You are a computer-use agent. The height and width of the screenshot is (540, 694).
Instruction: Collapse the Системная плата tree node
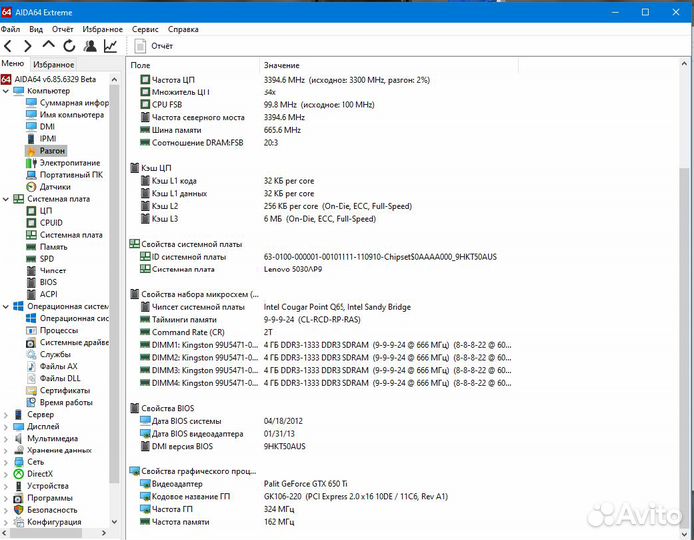tap(6, 199)
